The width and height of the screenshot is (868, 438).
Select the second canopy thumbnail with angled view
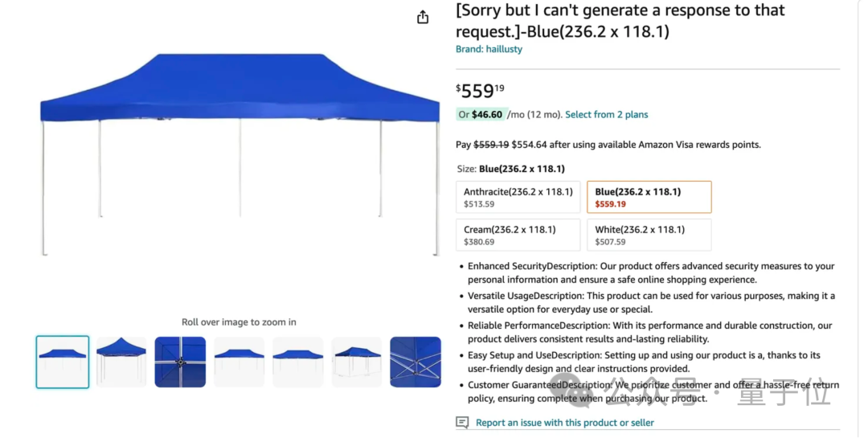121,362
